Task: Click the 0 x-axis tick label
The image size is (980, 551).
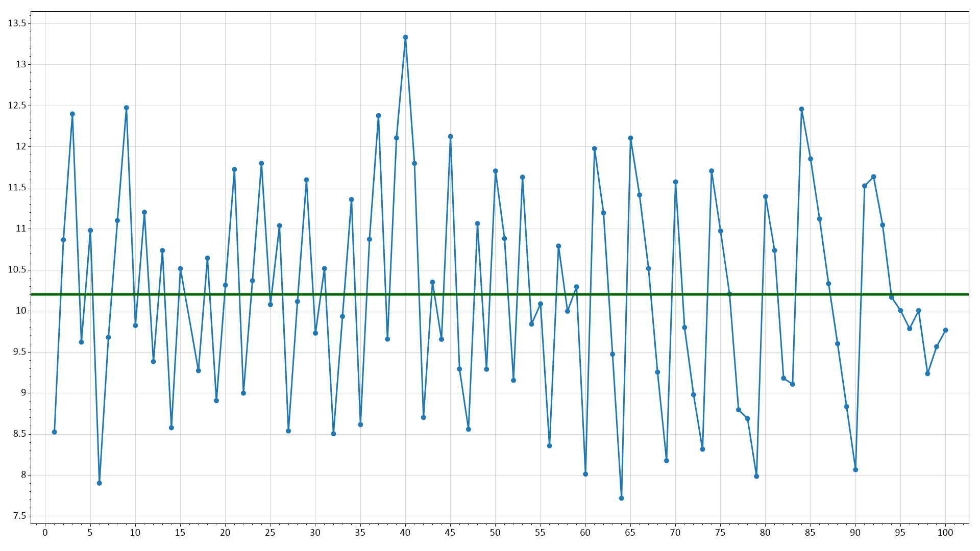Action: pos(45,533)
